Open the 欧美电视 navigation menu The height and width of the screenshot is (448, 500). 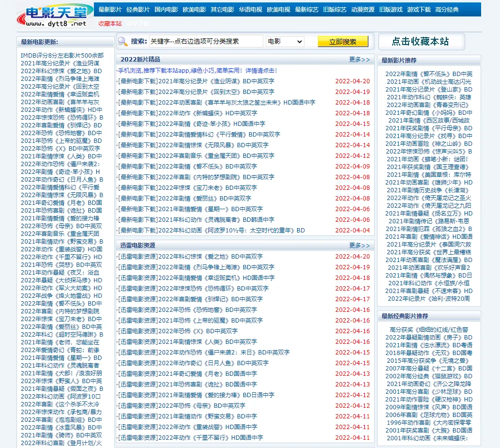click(278, 10)
